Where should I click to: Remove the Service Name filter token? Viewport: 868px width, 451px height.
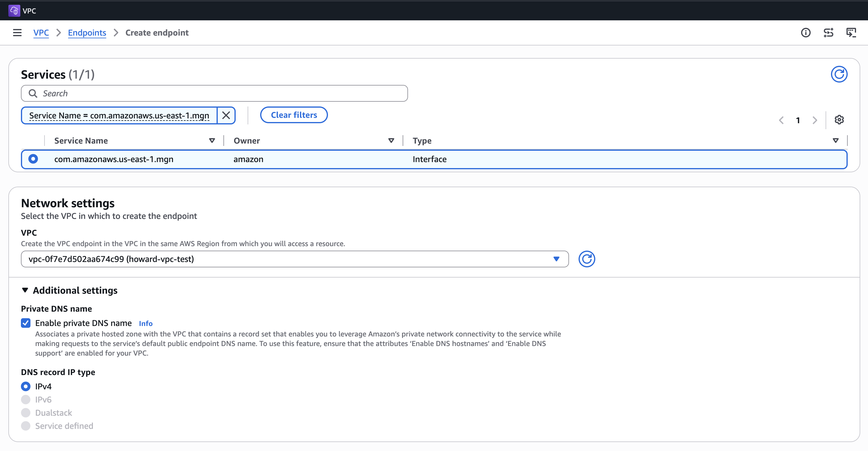point(226,115)
